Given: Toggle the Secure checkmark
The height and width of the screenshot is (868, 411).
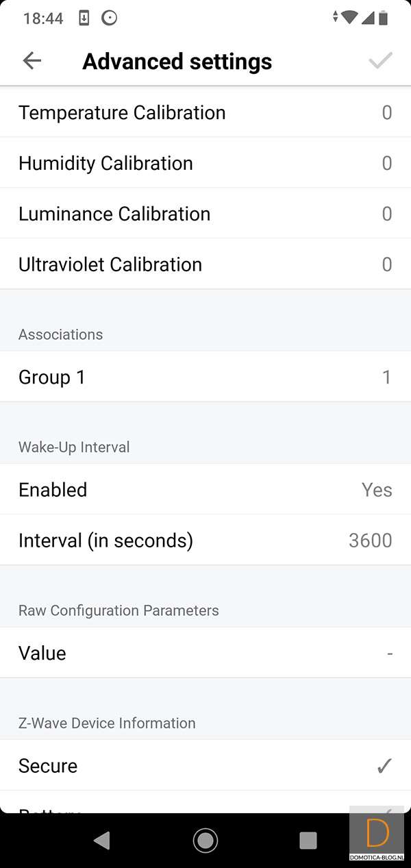Looking at the screenshot, I should [x=384, y=765].
